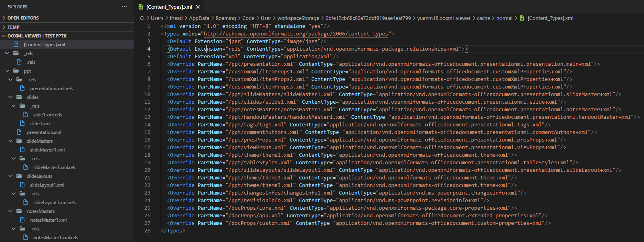Collapse the slides folder chevron
644x242 pixels.
[10, 97]
